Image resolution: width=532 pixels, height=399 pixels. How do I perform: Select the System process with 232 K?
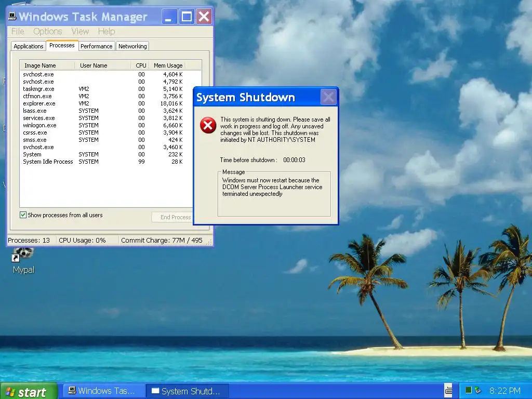(103, 154)
